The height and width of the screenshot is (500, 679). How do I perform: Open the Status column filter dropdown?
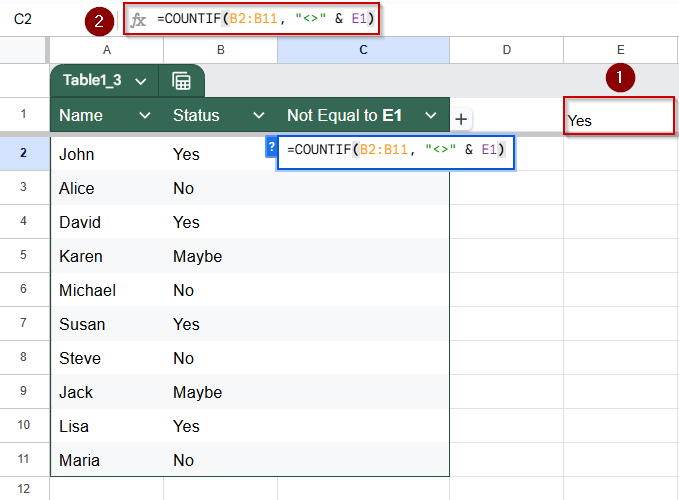pos(259,115)
